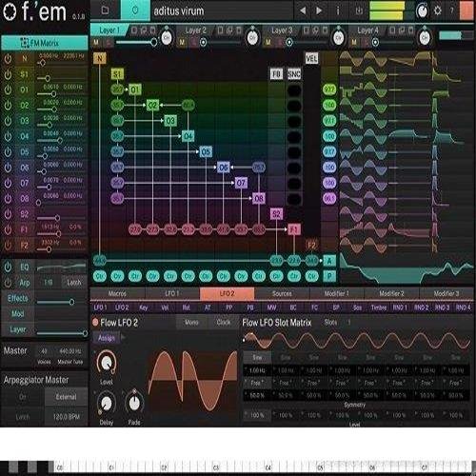The height and width of the screenshot is (476, 476).
Task: Toggle power for operator O1
Action: [x=8, y=89]
